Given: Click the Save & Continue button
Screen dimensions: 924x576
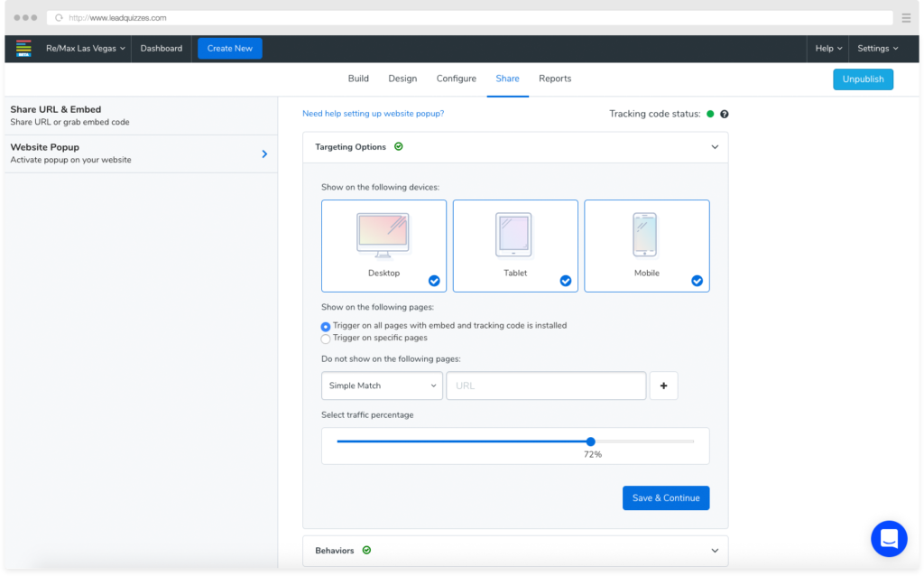Looking at the screenshot, I should 665,497.
